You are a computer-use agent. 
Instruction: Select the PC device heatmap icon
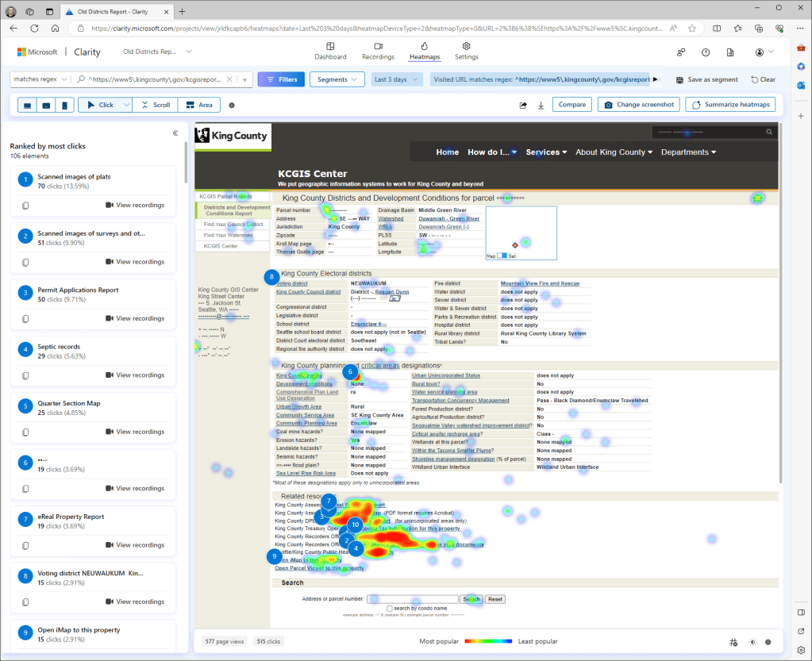[x=28, y=105]
